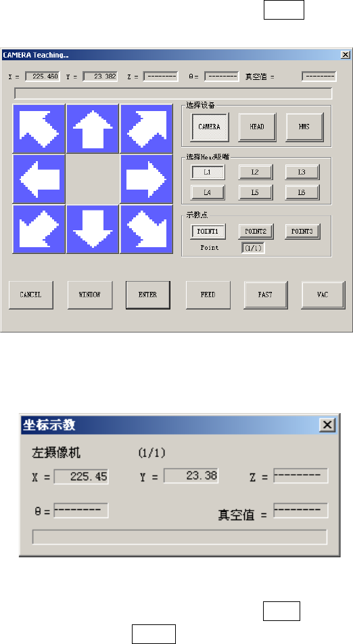Jog diagonally with the up-left arrow
Screen dimensions: 353x644
pyautogui.click(x=39, y=129)
